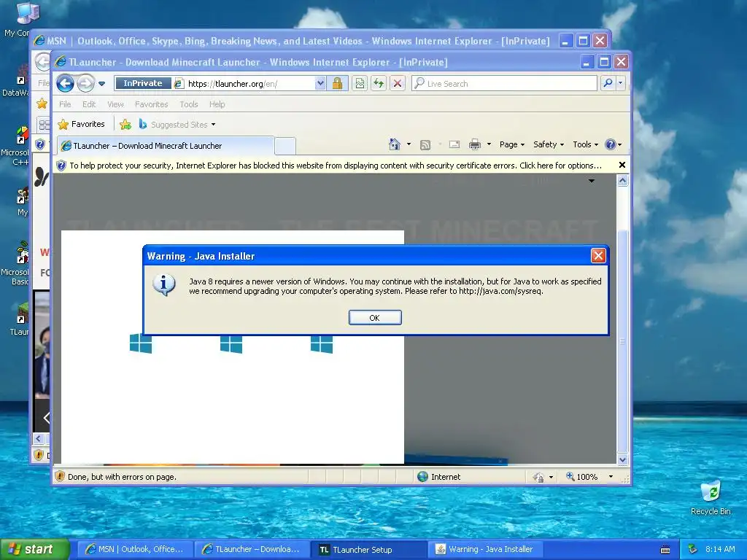Open the File menu
747x560 pixels.
click(x=65, y=104)
